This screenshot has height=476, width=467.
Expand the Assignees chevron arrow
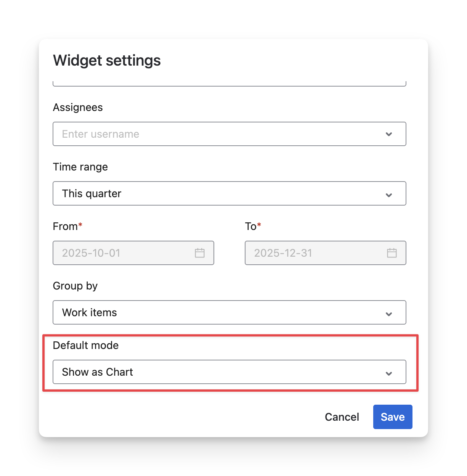(389, 134)
